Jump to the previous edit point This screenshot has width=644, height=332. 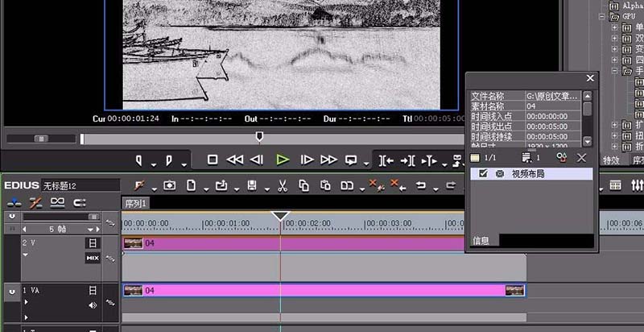386,160
